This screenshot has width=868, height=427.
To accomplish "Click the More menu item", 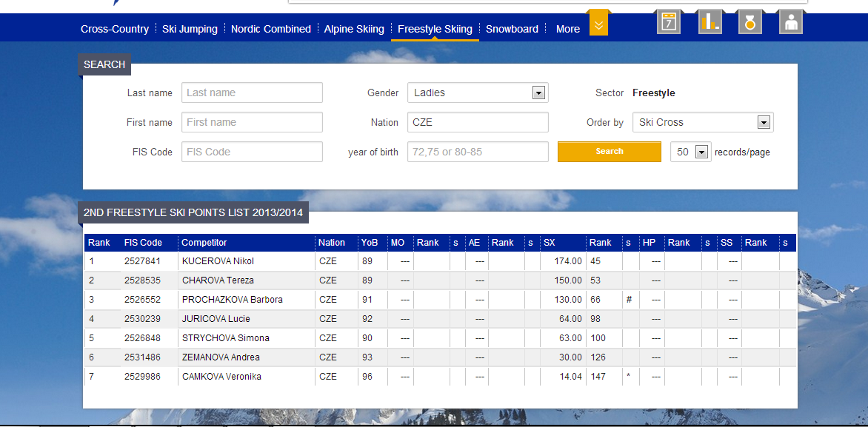I will tap(567, 29).
